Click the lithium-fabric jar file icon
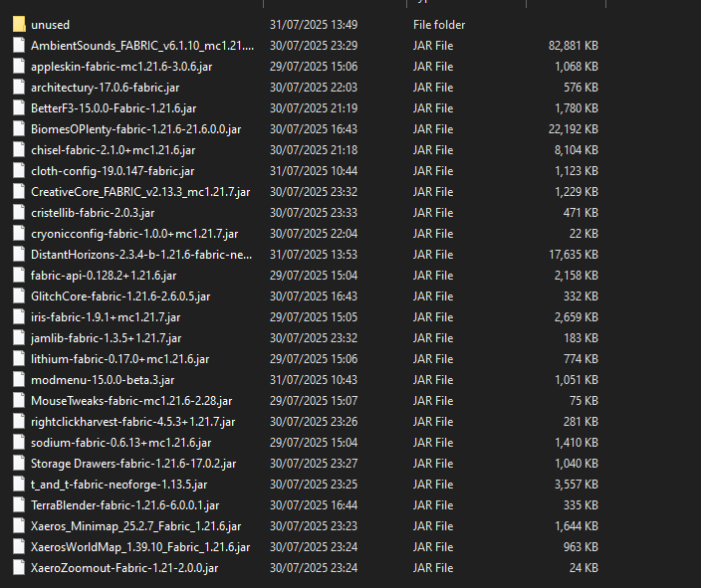This screenshot has height=588, width=701. pyautogui.click(x=19, y=359)
